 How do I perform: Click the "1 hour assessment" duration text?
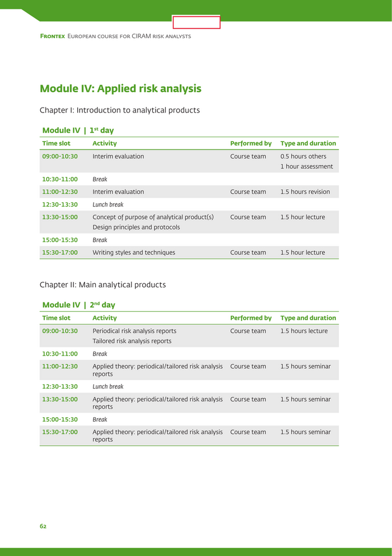coord(306,167)
